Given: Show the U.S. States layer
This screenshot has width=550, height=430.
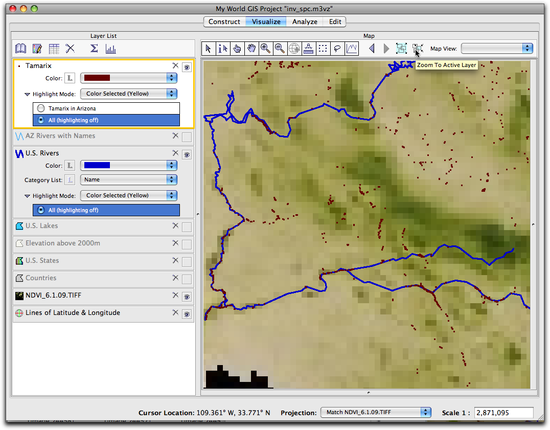Looking at the screenshot, I should pyautogui.click(x=187, y=262).
